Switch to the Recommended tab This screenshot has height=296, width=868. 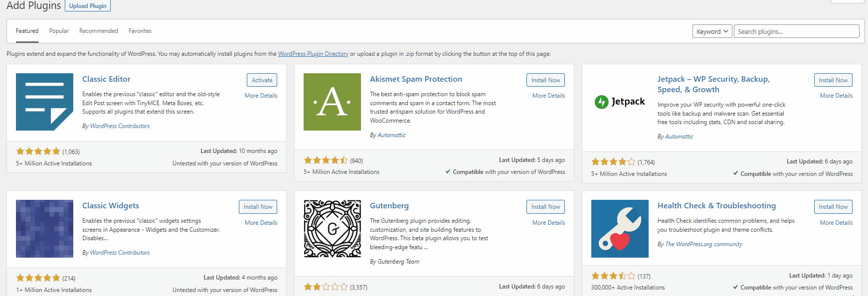pyautogui.click(x=99, y=31)
